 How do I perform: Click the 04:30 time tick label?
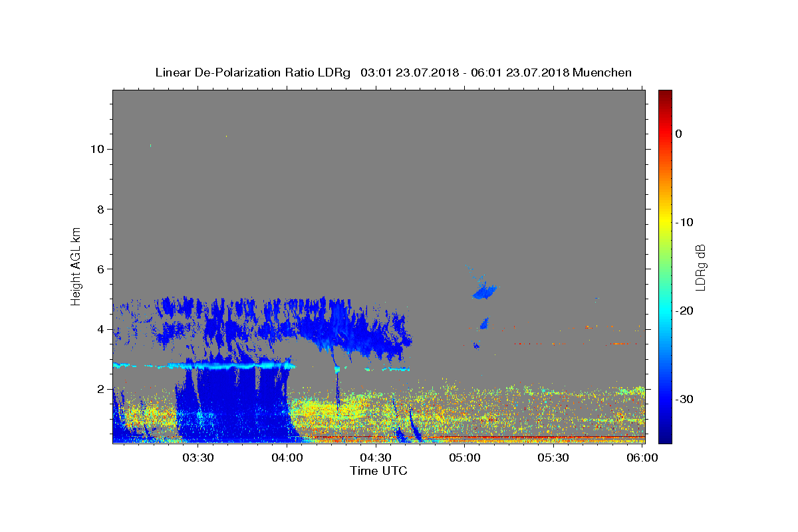pos(376,458)
